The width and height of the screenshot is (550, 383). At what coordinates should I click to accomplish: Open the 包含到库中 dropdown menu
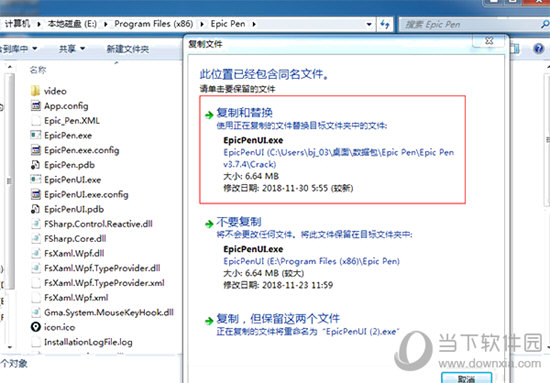[18, 49]
